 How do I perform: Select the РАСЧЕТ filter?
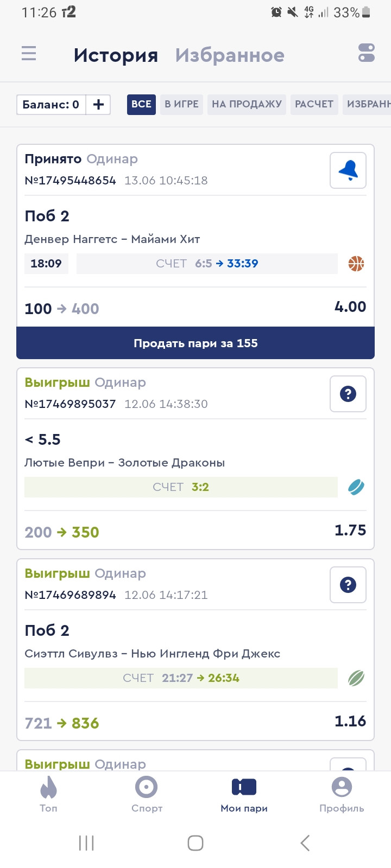[314, 104]
